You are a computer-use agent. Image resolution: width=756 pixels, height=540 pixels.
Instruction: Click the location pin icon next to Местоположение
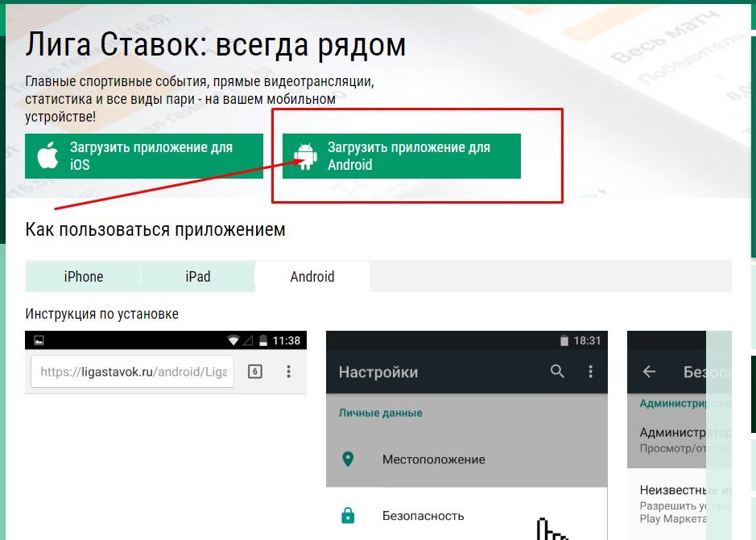pyautogui.click(x=348, y=459)
